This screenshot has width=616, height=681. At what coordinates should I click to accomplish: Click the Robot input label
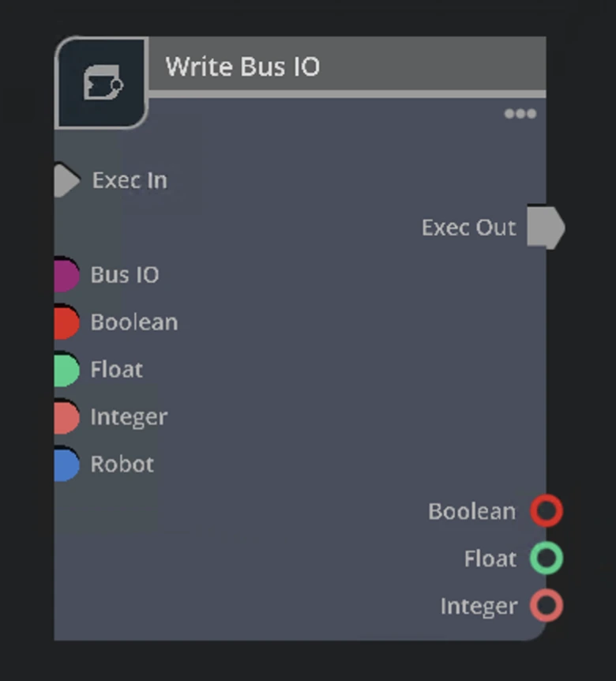tap(122, 464)
